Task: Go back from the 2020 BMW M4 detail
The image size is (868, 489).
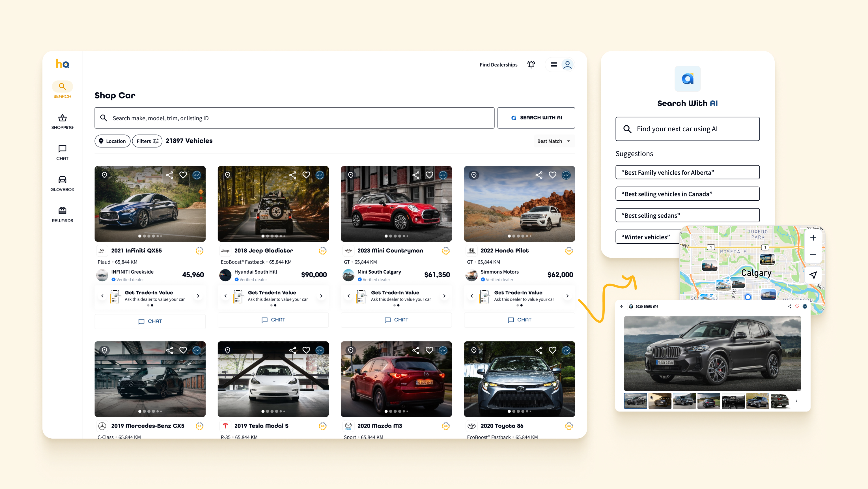Action: [x=622, y=306]
